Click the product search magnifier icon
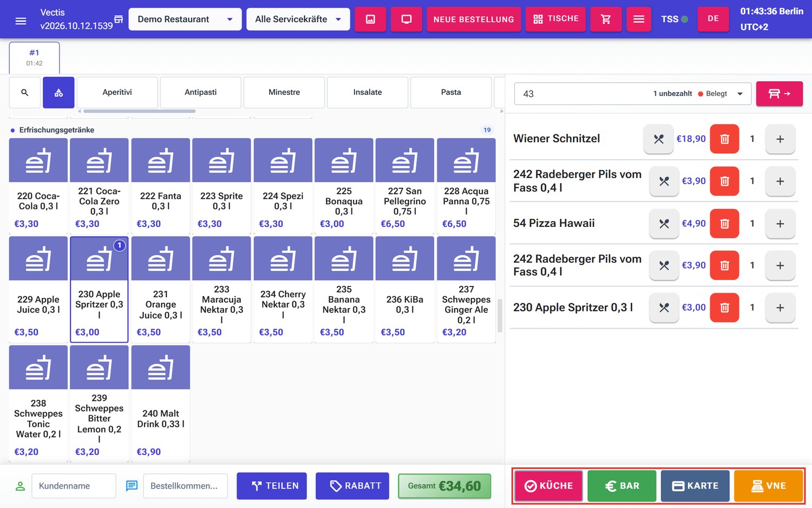Screen dimensions: 812x508 pos(25,93)
